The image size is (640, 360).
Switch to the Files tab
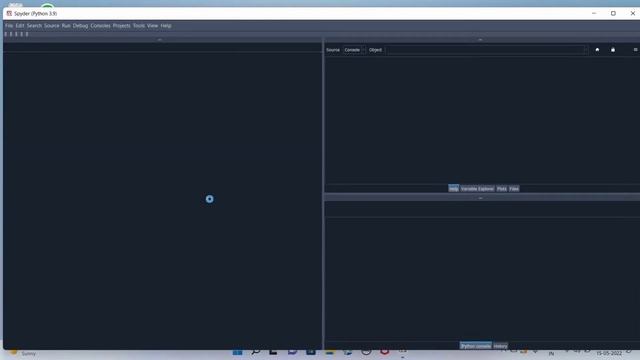click(x=514, y=189)
